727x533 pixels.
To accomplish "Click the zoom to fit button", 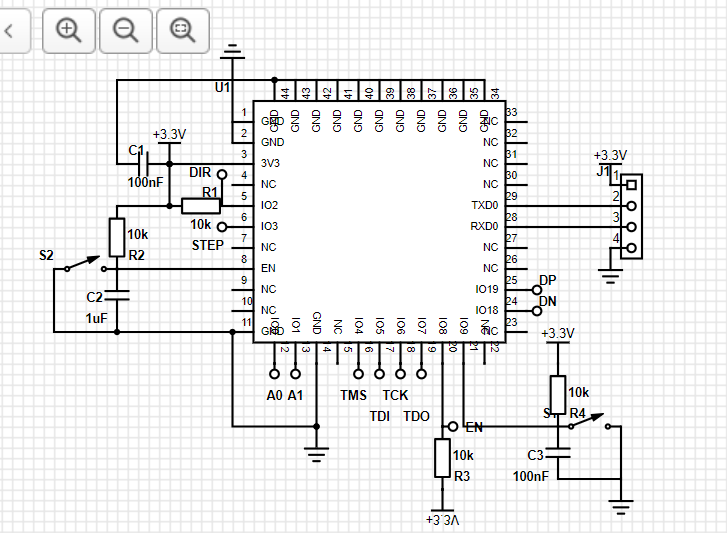I will [x=183, y=31].
